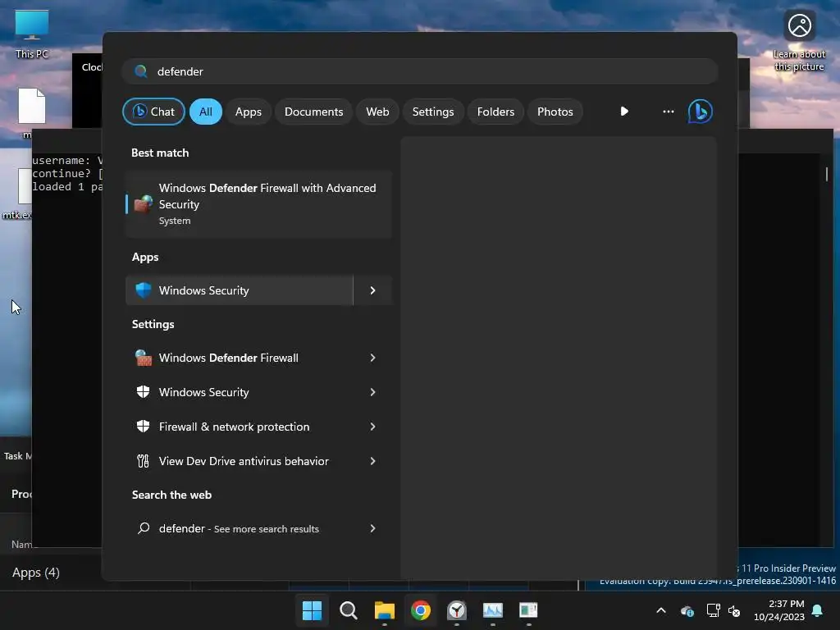The image size is (840, 630).
Task: Open Bing Chat icon at search panel's right
Action: click(x=700, y=112)
